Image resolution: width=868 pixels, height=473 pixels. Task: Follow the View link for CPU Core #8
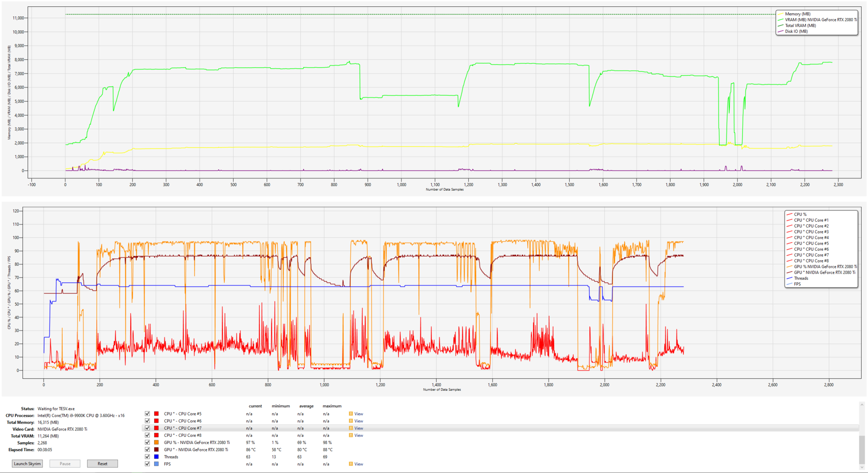pyautogui.click(x=359, y=436)
